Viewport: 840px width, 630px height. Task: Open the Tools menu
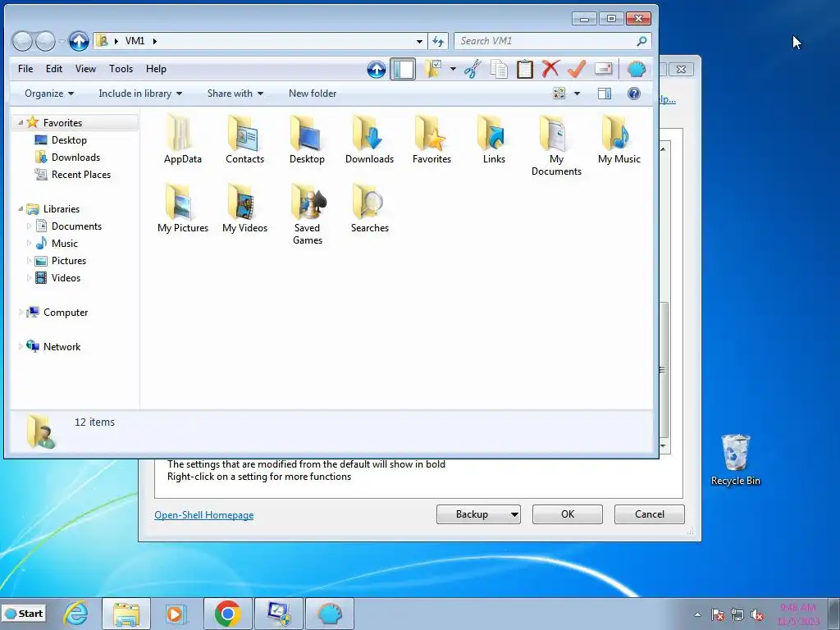[x=121, y=69]
